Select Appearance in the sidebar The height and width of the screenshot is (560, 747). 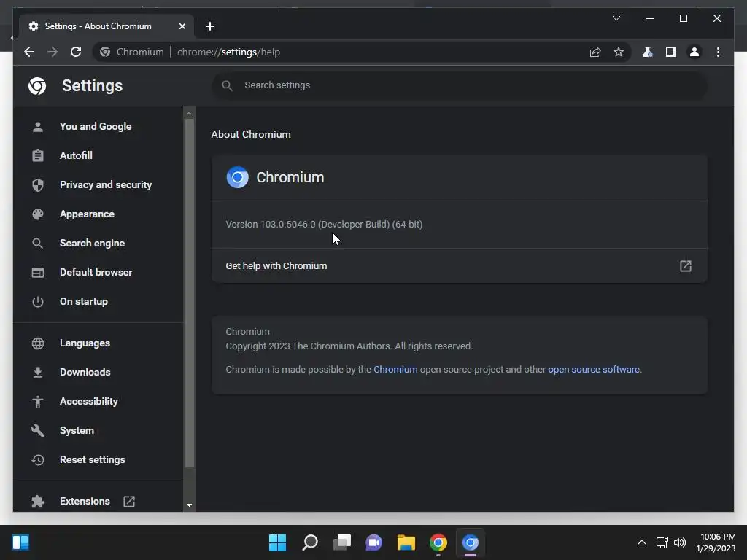click(x=98, y=214)
